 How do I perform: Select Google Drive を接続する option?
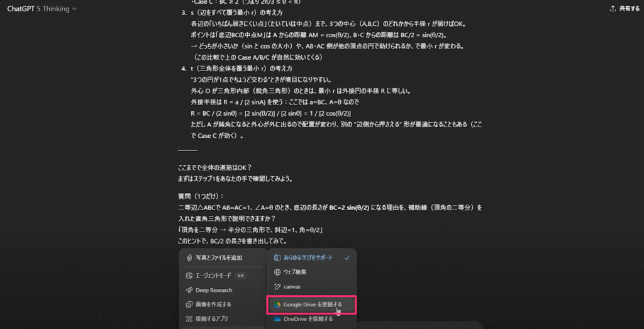click(312, 304)
